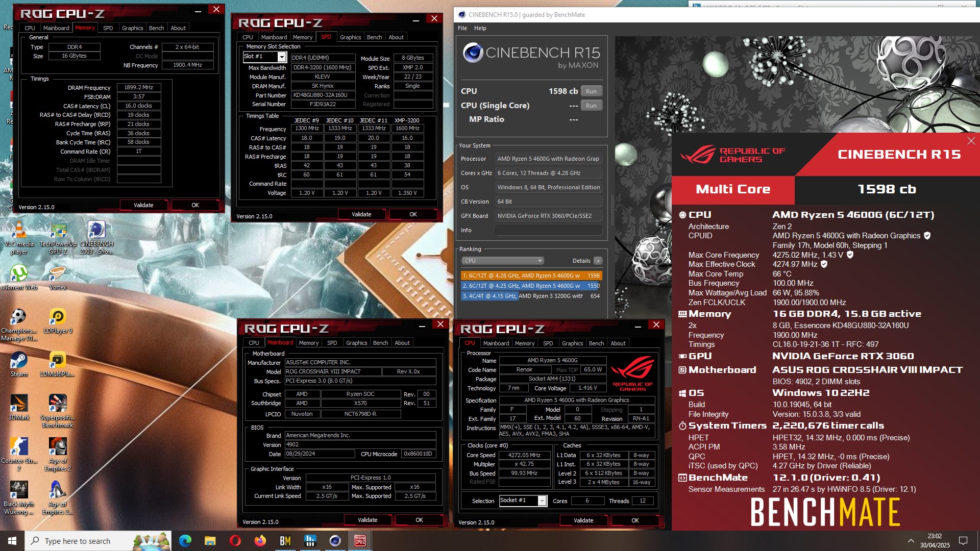Switch to About tab in CPU tab CPU-Z window

click(618, 343)
